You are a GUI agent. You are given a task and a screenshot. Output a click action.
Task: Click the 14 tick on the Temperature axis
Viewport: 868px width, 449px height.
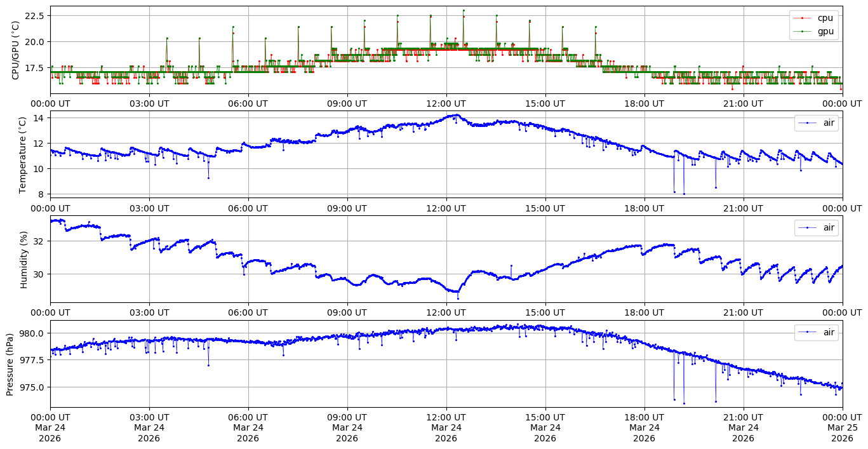[x=39, y=117]
